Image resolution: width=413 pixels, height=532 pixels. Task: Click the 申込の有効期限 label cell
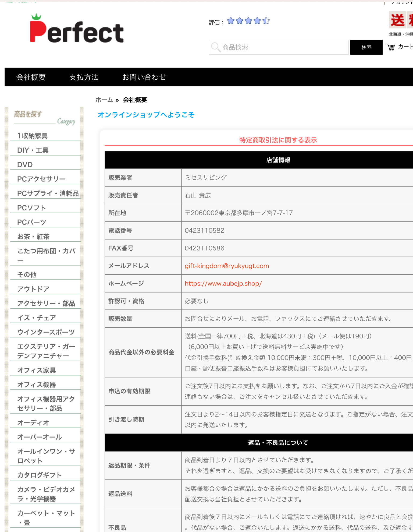[143, 391]
